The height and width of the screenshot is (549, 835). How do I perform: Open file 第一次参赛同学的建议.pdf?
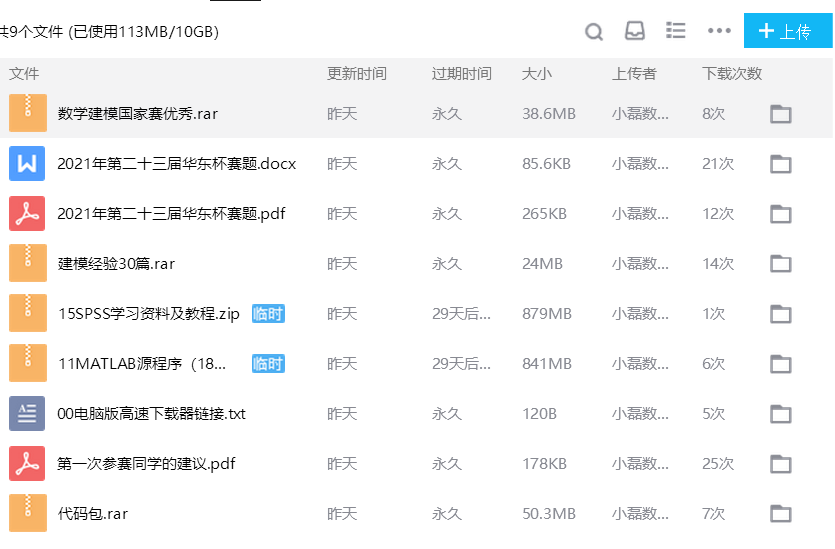[x=146, y=464]
